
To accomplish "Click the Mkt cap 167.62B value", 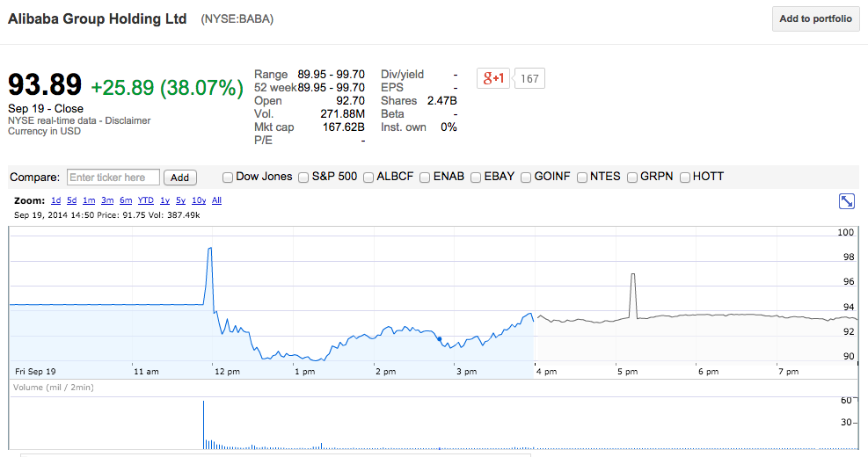I will (343, 127).
